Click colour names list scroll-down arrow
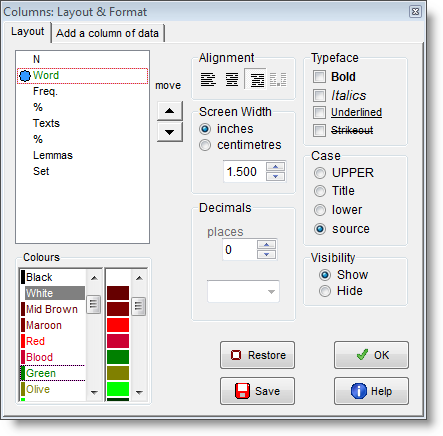This screenshot has height=436, width=443. [x=94, y=392]
